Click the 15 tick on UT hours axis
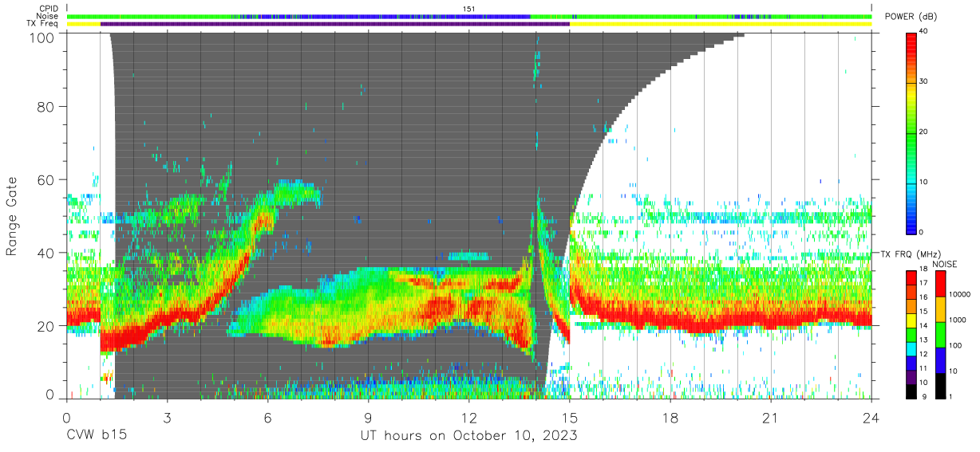Image resolution: width=980 pixels, height=452 pixels. click(x=570, y=418)
